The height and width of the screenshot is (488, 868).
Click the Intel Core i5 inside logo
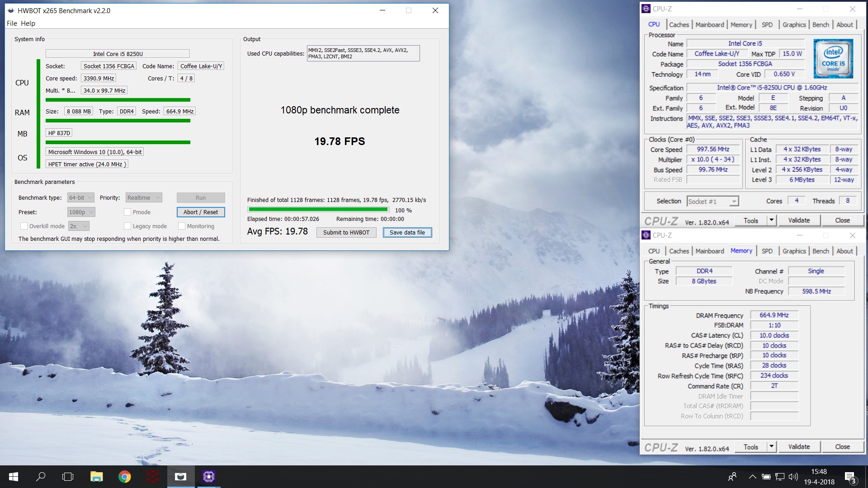(x=833, y=59)
